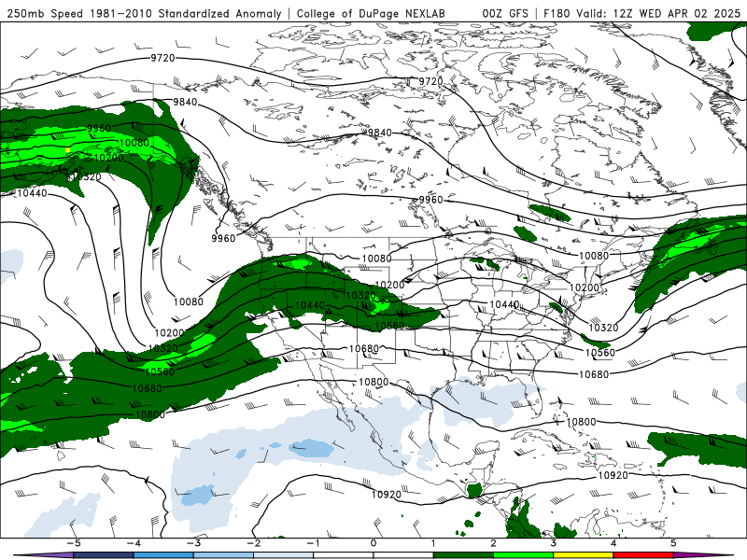
Task: Select the yellow 3 to 4 colorbar segment
Action: pyautogui.click(x=583, y=555)
